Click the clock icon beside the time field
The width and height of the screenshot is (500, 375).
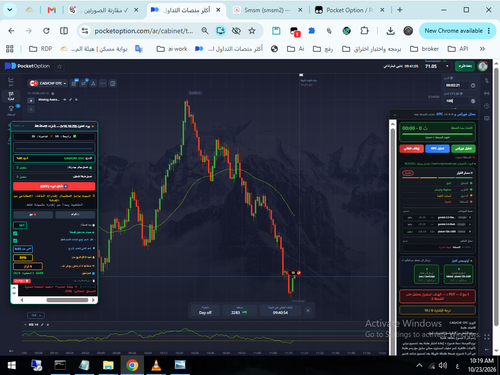(473, 85)
